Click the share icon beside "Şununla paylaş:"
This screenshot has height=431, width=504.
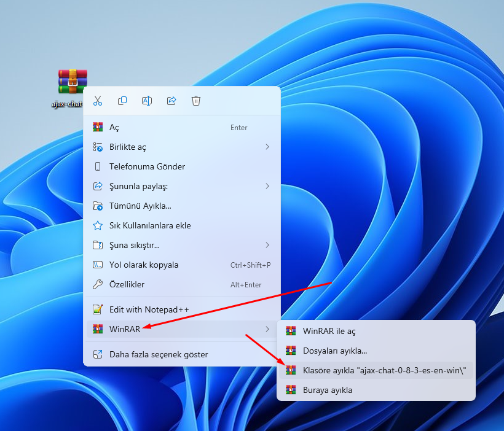pyautogui.click(x=98, y=186)
